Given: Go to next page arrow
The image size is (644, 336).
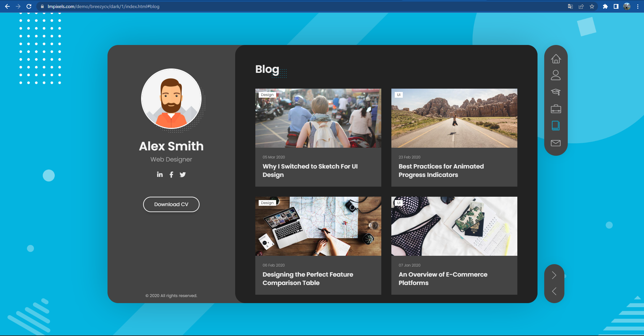Looking at the screenshot, I should click(x=554, y=275).
